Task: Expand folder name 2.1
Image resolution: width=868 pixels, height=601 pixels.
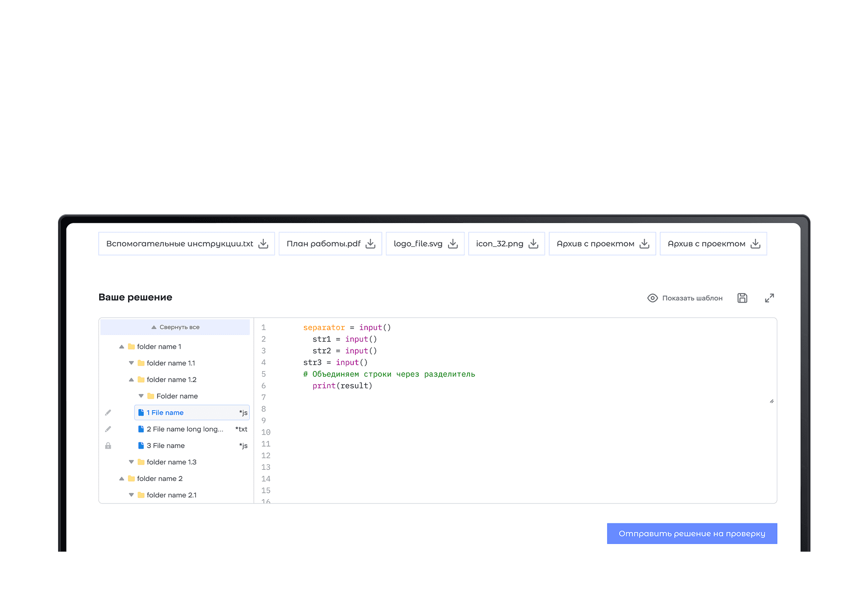Action: tap(131, 495)
